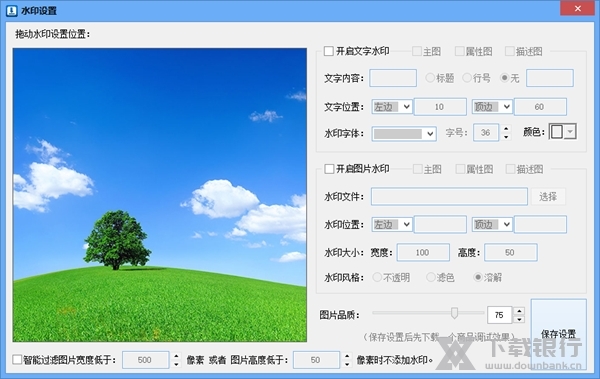
Task: Open the 文字位置 左边 dropdown
Action: pos(391,107)
